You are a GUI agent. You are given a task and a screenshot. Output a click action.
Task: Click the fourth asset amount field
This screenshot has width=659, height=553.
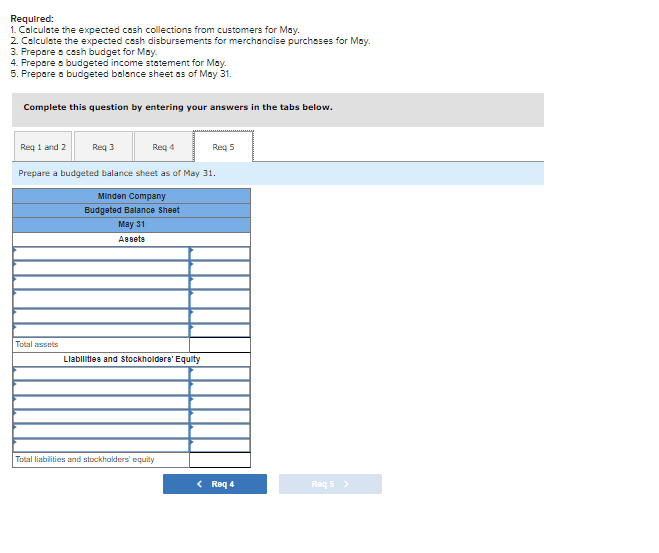point(220,299)
